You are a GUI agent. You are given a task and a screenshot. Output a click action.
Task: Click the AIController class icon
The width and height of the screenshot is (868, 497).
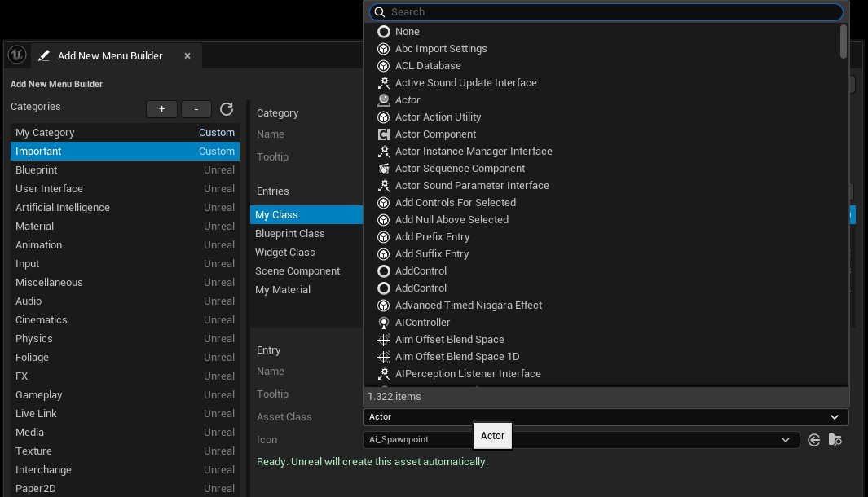pyautogui.click(x=384, y=323)
